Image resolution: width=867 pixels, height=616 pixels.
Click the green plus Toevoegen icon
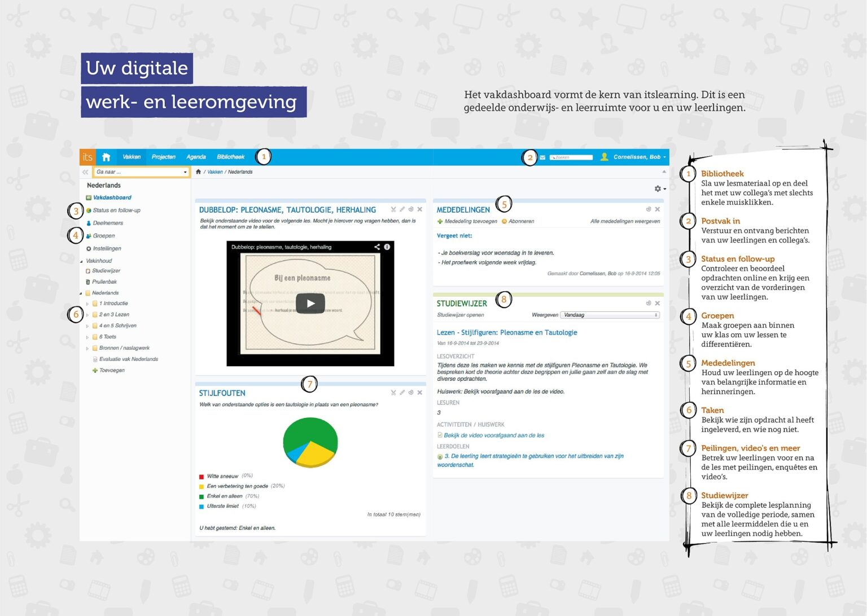(x=94, y=371)
